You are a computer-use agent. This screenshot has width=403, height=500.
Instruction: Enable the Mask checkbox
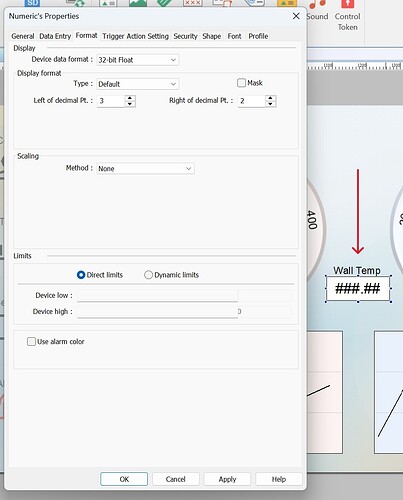(241, 83)
